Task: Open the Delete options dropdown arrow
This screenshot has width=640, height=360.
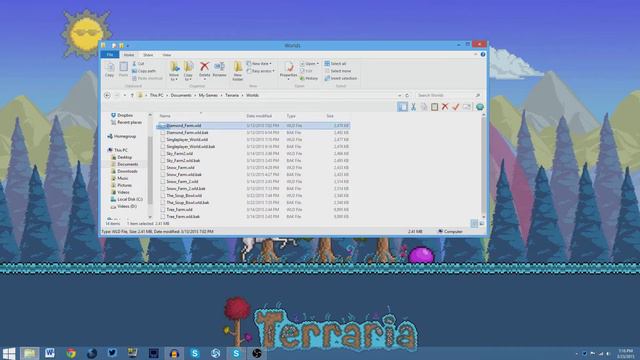Action: [x=204, y=79]
